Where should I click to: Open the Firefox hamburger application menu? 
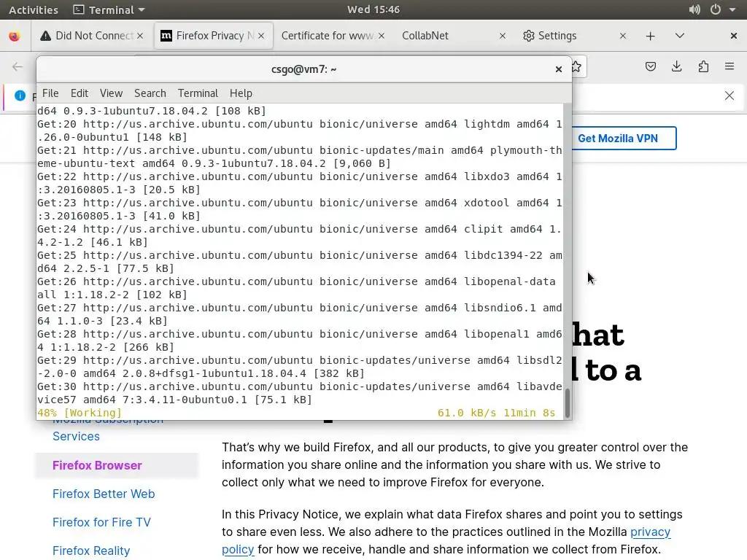click(729, 66)
